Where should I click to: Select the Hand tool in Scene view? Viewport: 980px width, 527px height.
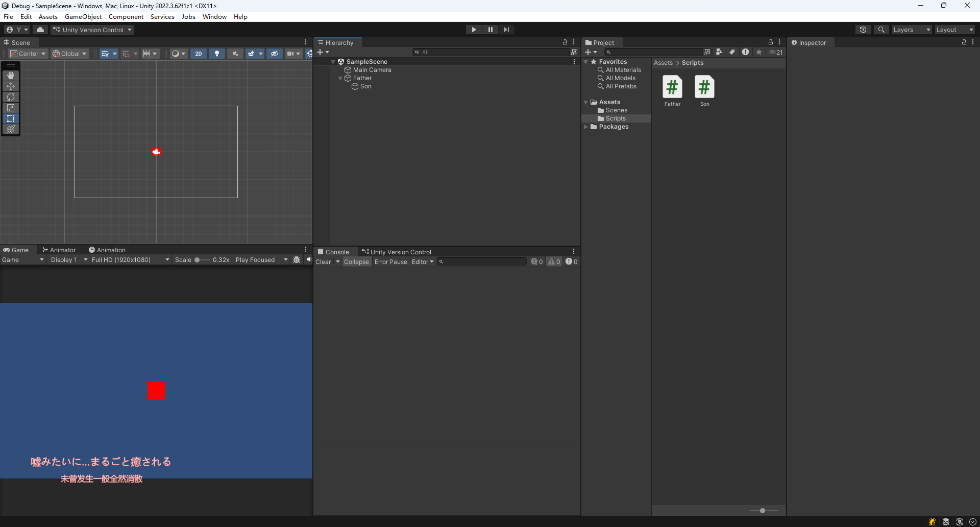point(11,76)
